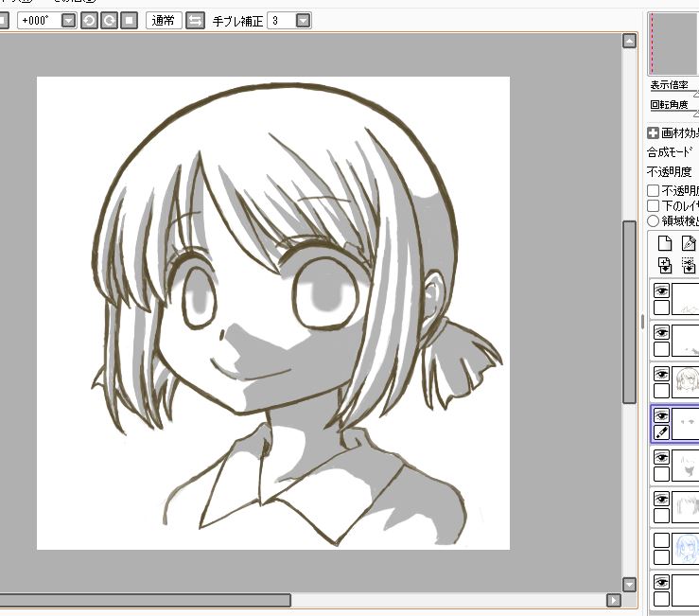699x616 pixels.
Task: Hide the topmost layer with its eye icon
Action: click(661, 290)
